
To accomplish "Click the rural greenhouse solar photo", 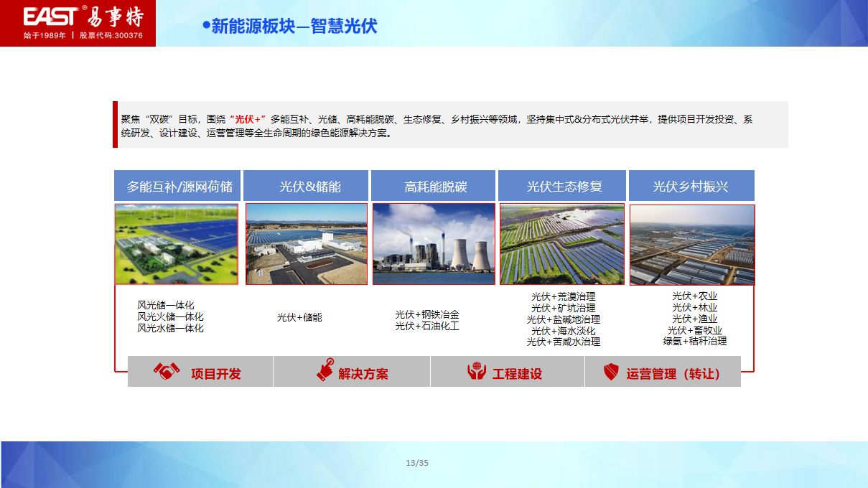I will point(692,245).
